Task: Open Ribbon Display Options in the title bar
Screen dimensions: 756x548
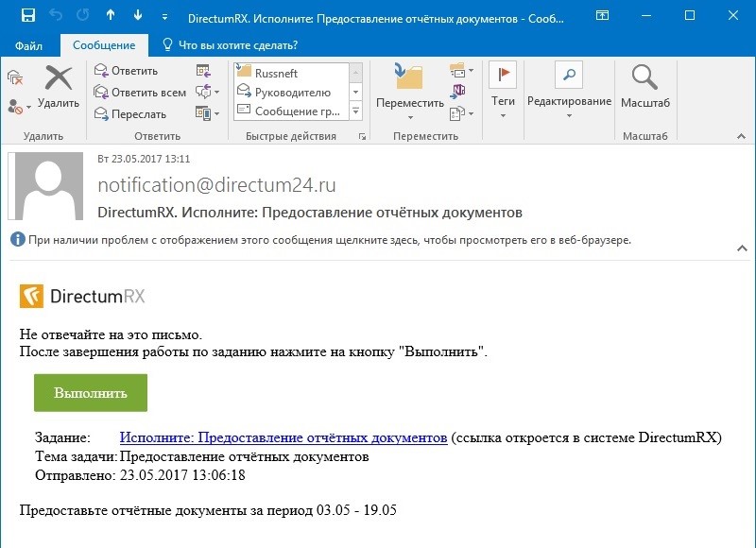Action: point(602,15)
